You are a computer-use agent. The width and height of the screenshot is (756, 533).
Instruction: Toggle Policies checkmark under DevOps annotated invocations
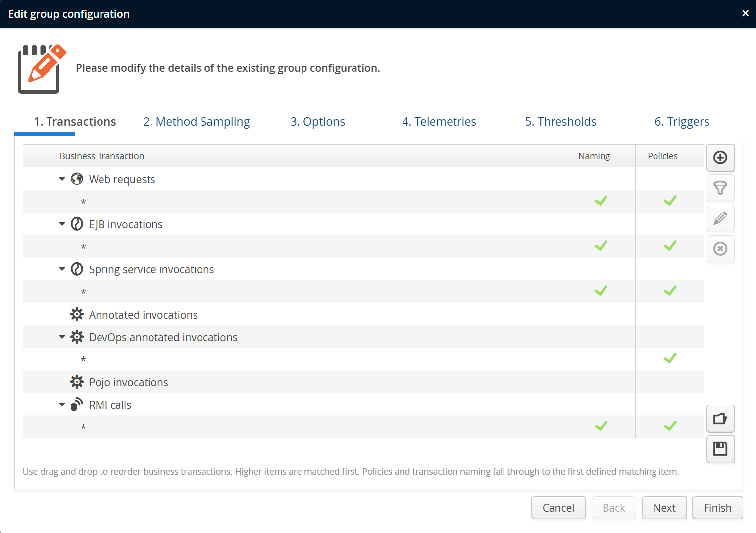(x=670, y=359)
